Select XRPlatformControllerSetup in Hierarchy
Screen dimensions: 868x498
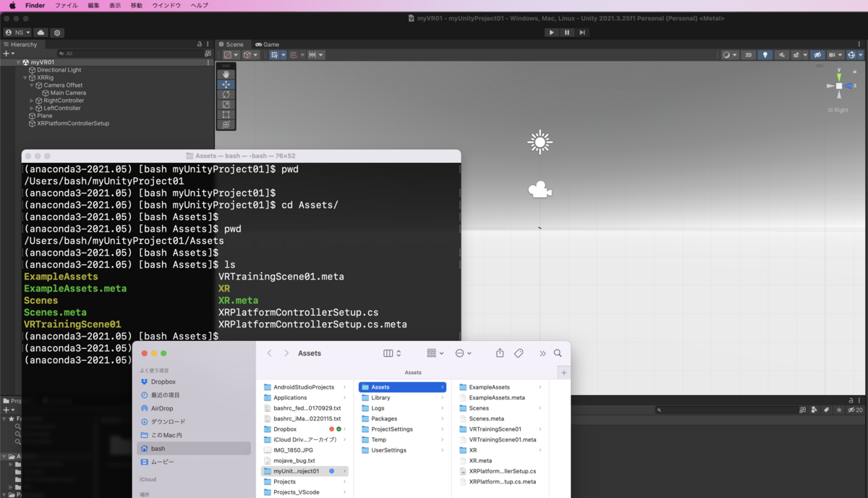73,123
